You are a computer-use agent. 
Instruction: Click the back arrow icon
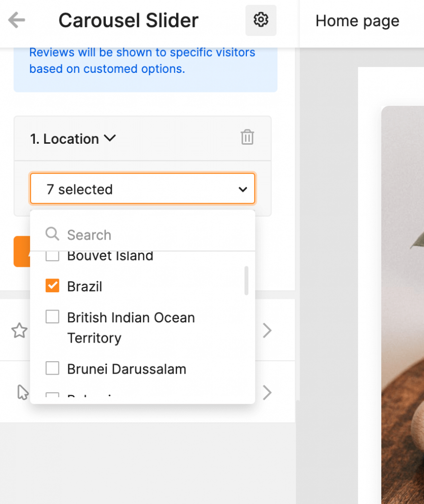click(17, 20)
